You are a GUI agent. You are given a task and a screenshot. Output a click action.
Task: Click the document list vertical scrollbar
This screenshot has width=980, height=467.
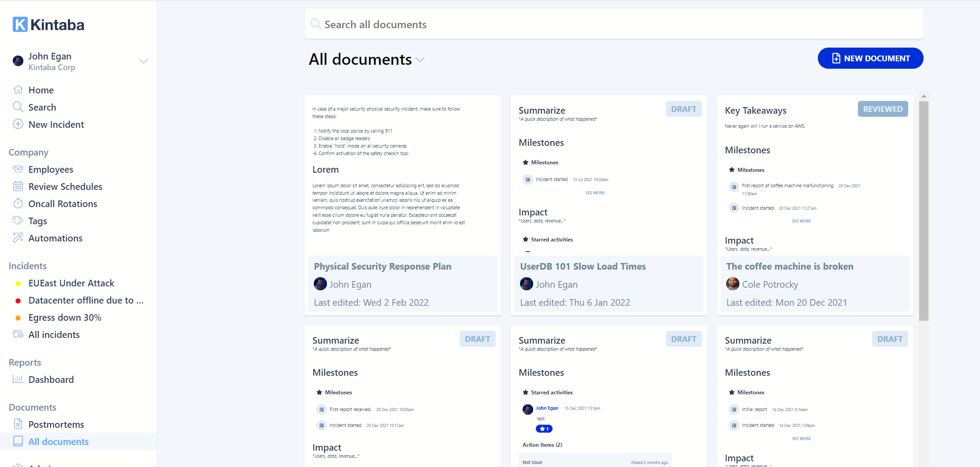point(924,211)
